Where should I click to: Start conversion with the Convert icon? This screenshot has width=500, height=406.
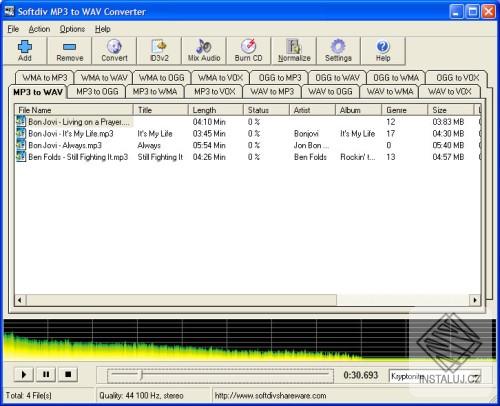click(x=114, y=50)
